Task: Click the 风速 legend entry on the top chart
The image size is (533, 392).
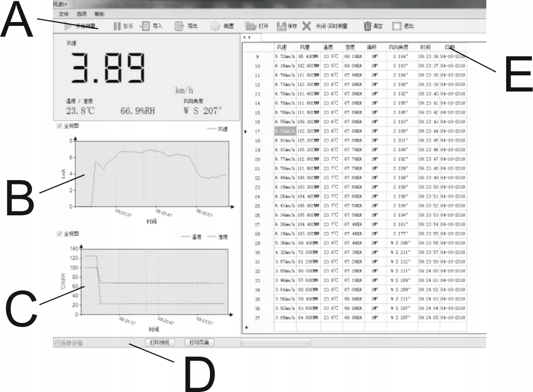Action: pos(218,129)
